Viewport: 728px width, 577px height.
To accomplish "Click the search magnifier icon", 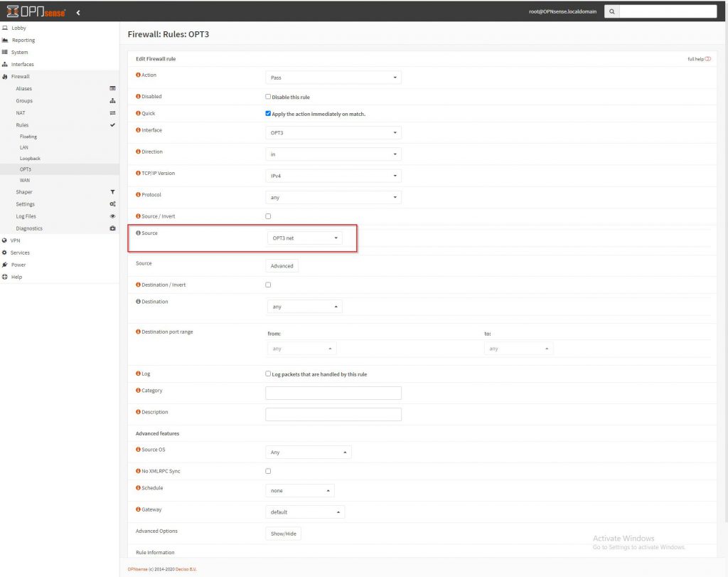I will [611, 11].
